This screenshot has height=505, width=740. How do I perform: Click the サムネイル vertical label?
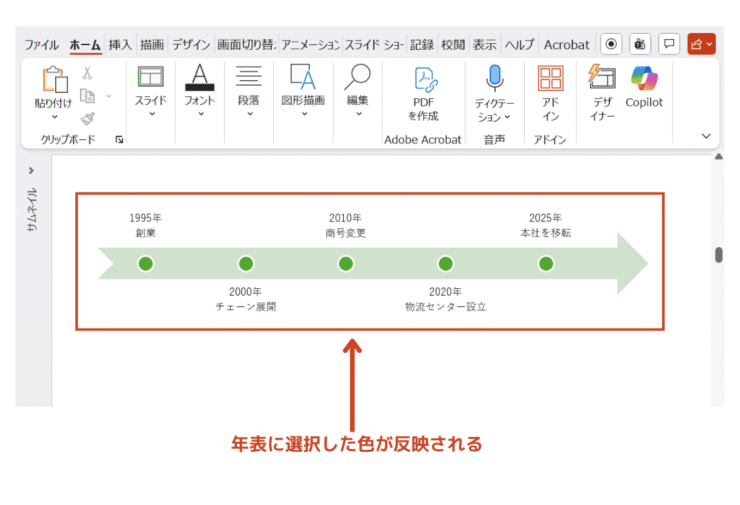point(32,210)
